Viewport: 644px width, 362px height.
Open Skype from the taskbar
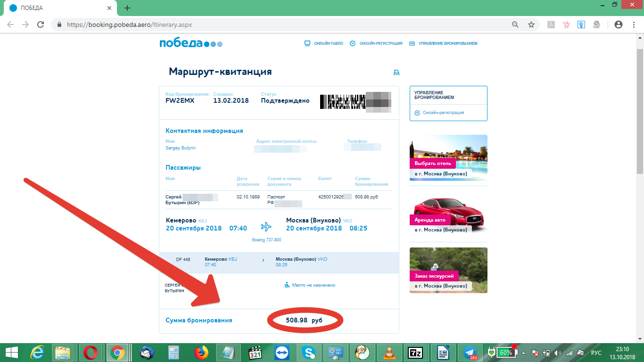[309, 353]
